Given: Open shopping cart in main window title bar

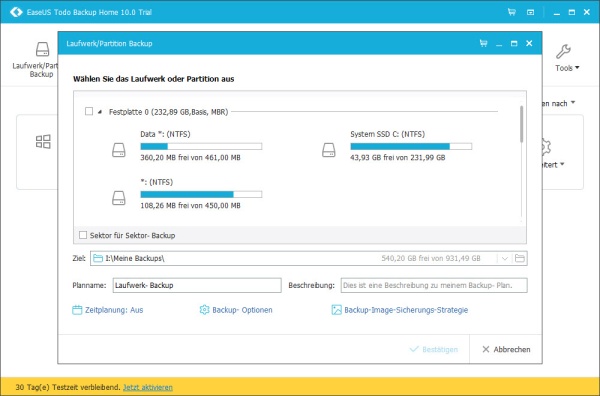Looking at the screenshot, I should [512, 12].
